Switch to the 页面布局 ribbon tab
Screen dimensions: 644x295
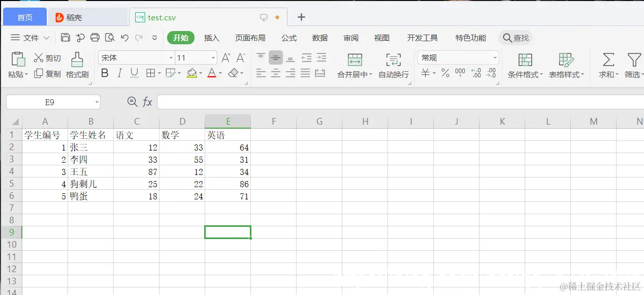click(250, 38)
